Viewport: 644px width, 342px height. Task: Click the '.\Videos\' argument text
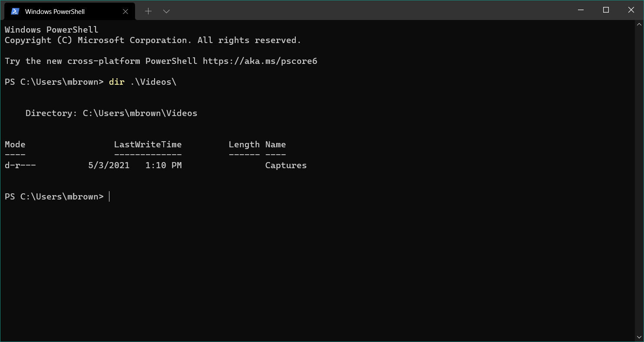pyautogui.click(x=153, y=82)
